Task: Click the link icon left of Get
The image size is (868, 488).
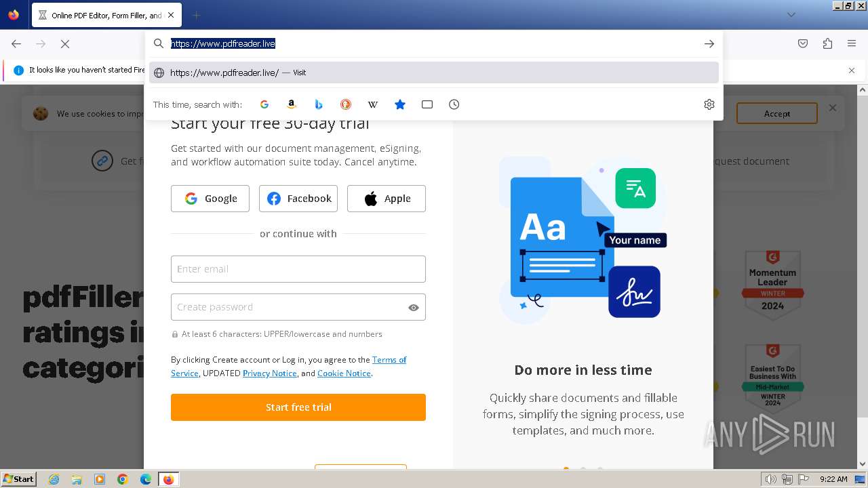Action: pyautogui.click(x=102, y=161)
